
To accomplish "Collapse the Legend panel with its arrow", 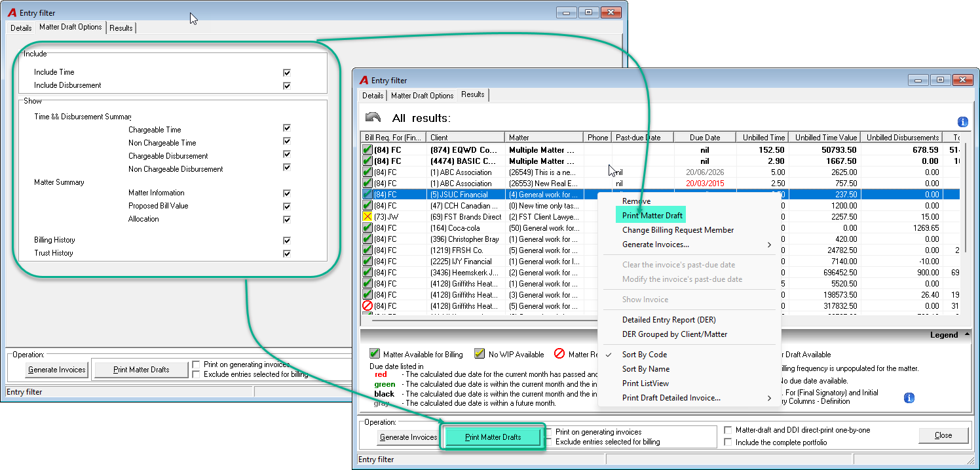I will (x=967, y=334).
